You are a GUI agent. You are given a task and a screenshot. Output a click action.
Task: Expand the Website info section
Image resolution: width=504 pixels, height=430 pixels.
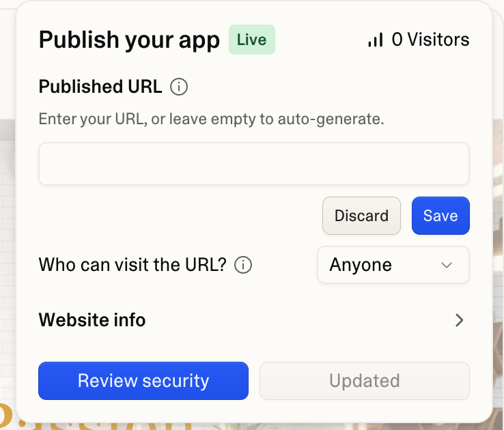[x=92, y=320]
